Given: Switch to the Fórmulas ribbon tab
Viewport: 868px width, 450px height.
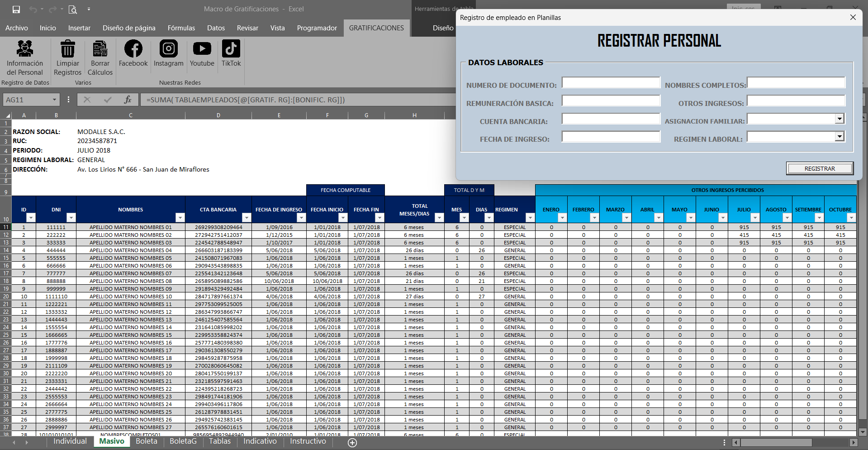Looking at the screenshot, I should click(x=181, y=28).
